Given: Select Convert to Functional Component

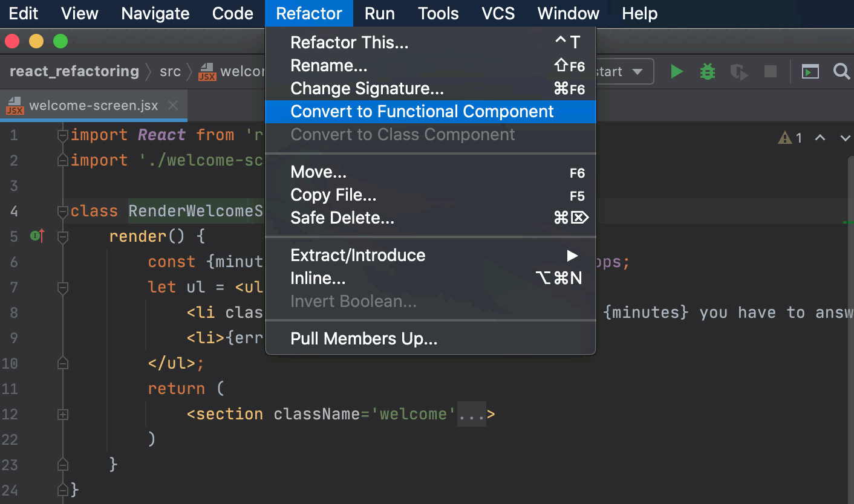Looking at the screenshot, I should pos(422,111).
